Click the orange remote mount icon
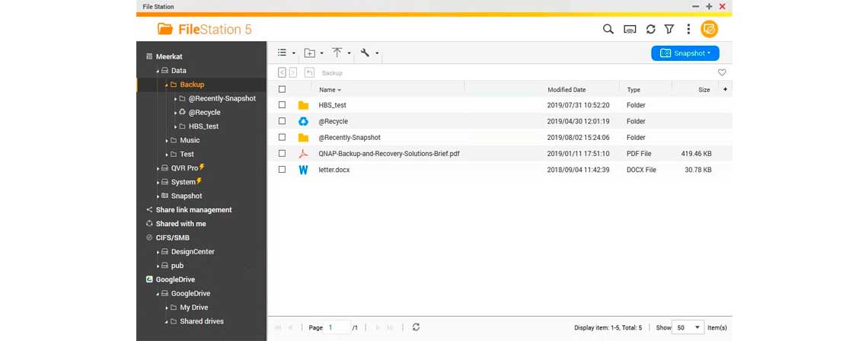868x341 pixels. (x=709, y=29)
